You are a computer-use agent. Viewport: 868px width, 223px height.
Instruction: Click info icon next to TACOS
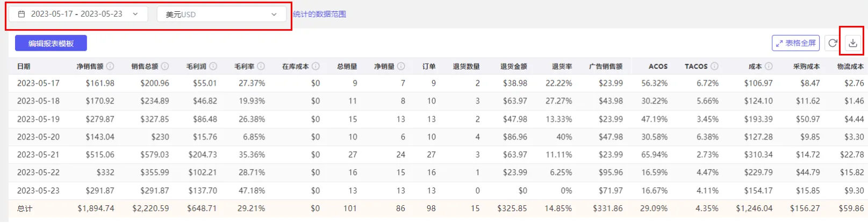click(x=715, y=66)
